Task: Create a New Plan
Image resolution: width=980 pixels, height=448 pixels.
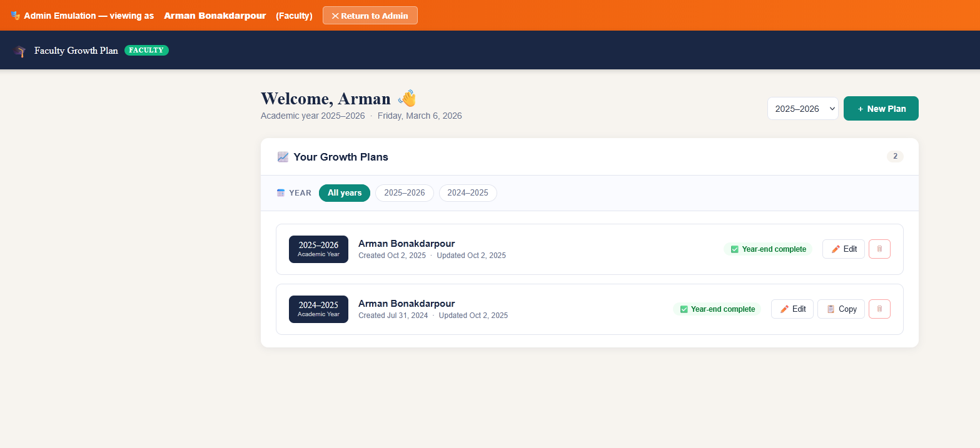Action: click(x=881, y=108)
